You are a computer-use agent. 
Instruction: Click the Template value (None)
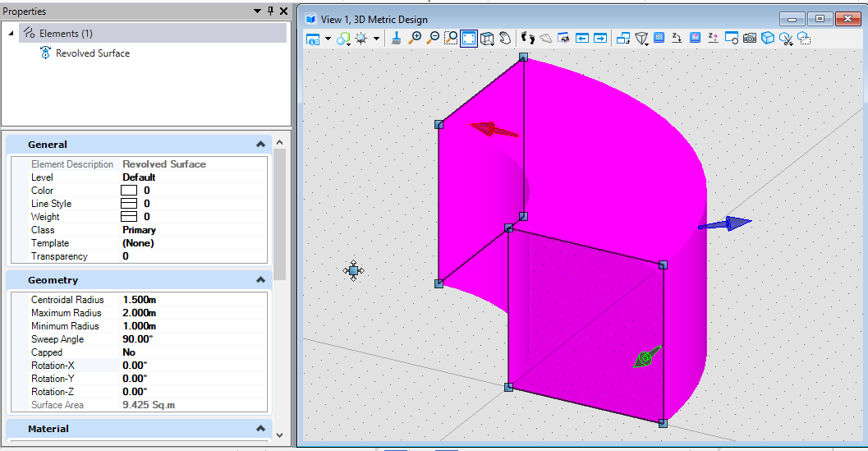(139, 243)
